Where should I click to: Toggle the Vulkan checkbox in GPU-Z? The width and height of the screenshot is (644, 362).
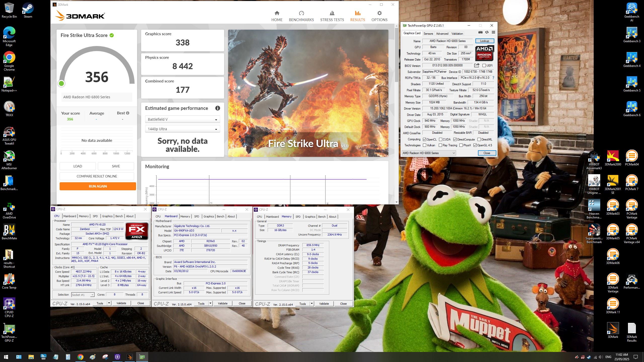point(424,145)
